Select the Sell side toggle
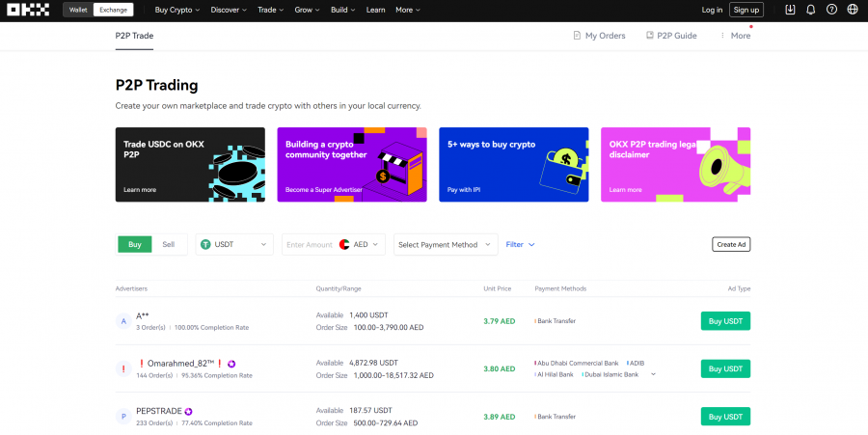The width and height of the screenshot is (868, 435). click(x=168, y=244)
